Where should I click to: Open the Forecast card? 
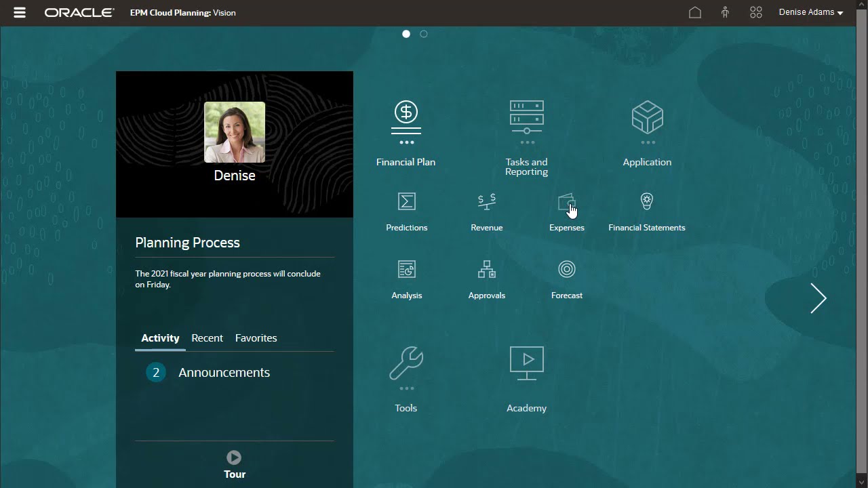[x=567, y=280]
